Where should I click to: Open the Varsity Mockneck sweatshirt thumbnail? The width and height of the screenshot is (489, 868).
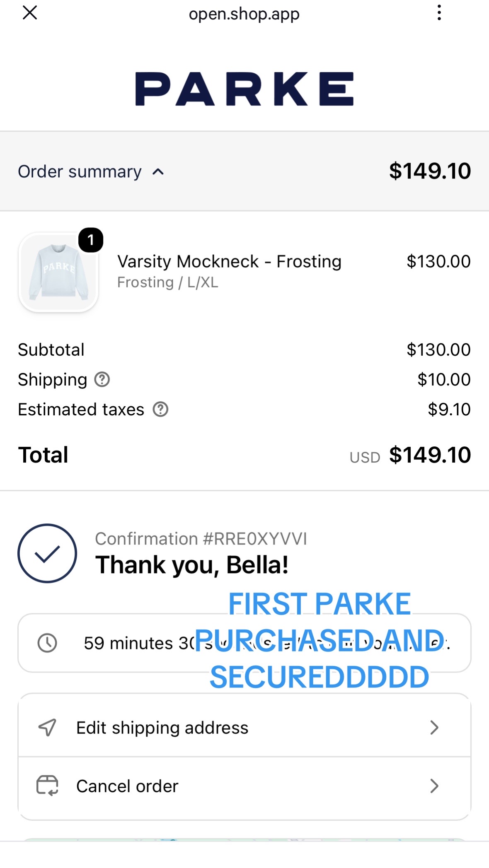click(x=58, y=272)
